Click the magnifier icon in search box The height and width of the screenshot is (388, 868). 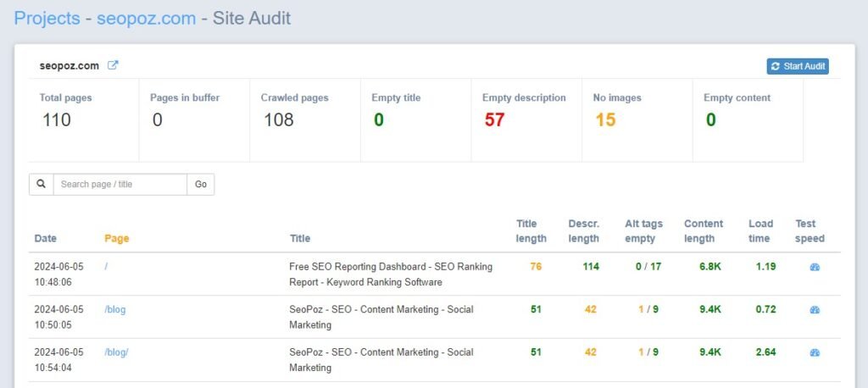(x=41, y=185)
